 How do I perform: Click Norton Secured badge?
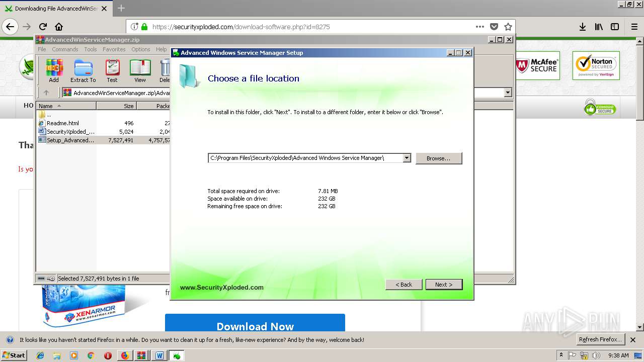pos(596,65)
